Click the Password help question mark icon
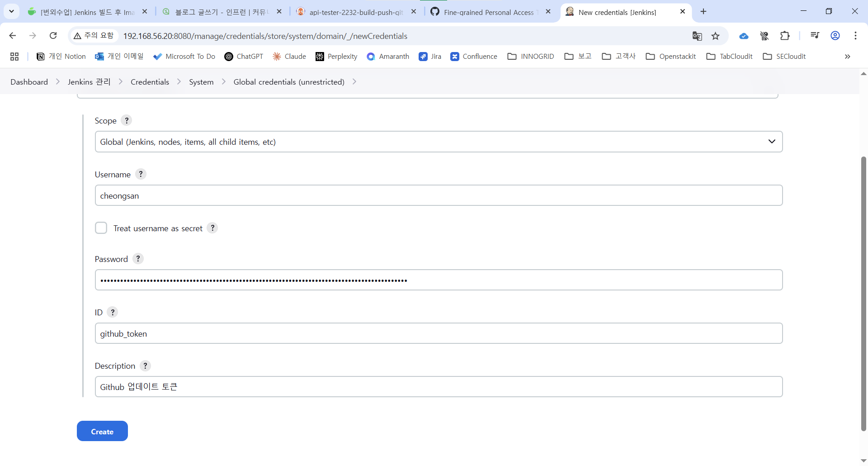Viewport: 868px width, 466px height. [x=138, y=259]
